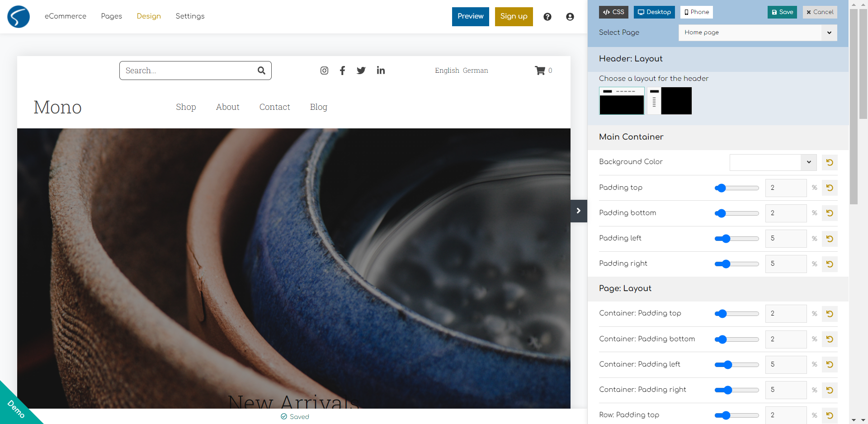Reset Container: Padding left value
Image resolution: width=868 pixels, height=424 pixels.
coord(830,364)
